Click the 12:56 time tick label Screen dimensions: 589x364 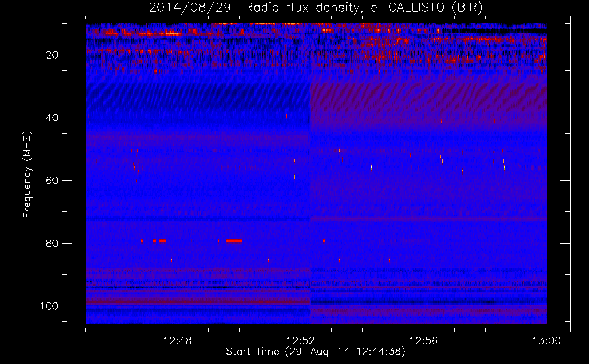click(x=424, y=341)
